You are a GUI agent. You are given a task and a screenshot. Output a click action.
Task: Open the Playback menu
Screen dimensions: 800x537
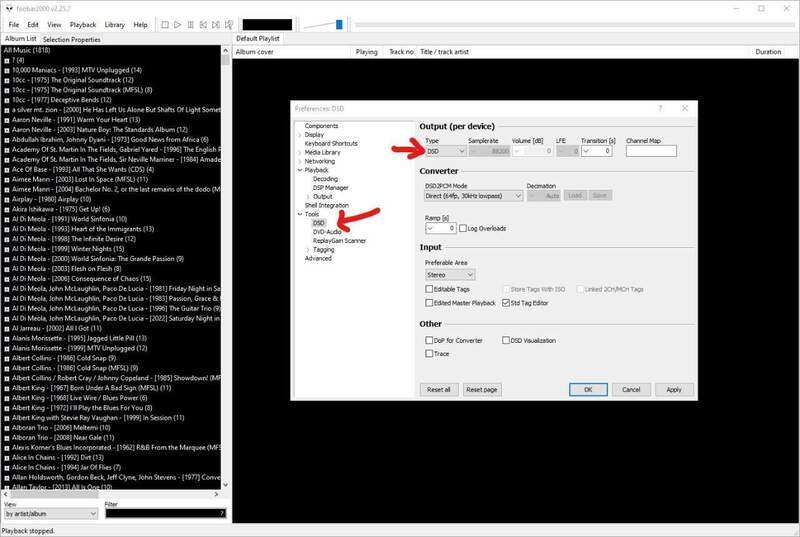(83, 24)
